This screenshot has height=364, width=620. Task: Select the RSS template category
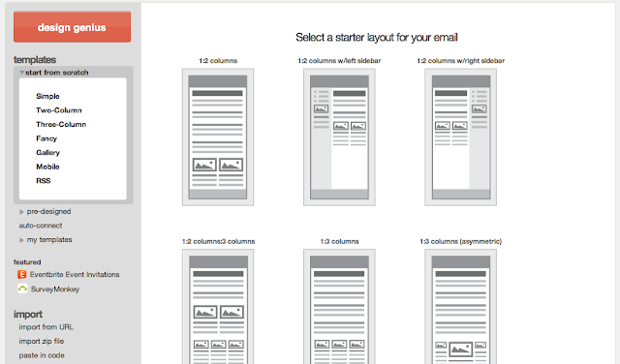click(44, 181)
